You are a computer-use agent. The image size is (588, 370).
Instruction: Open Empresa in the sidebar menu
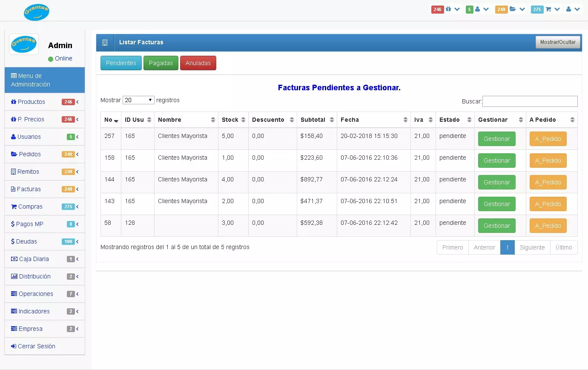click(45, 329)
